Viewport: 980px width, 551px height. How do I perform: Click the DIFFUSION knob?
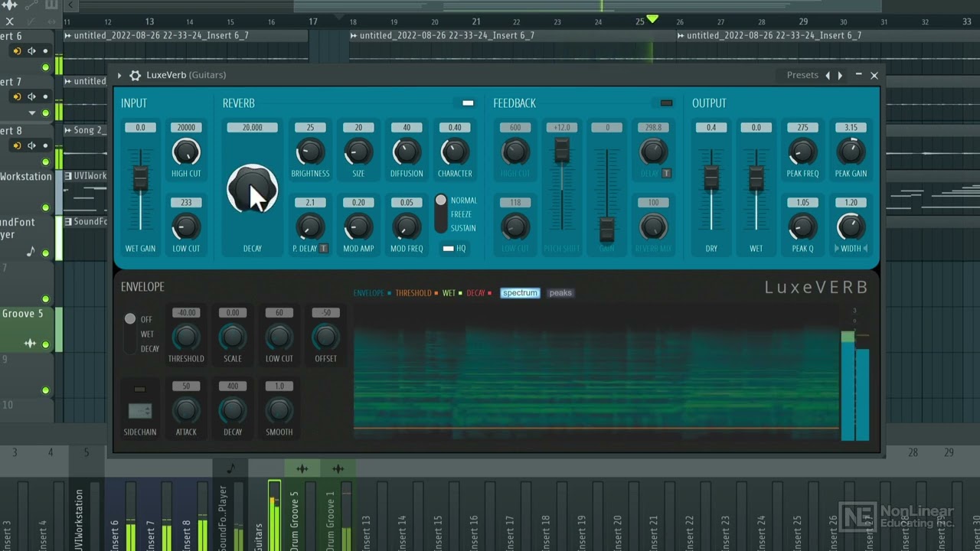click(x=407, y=152)
